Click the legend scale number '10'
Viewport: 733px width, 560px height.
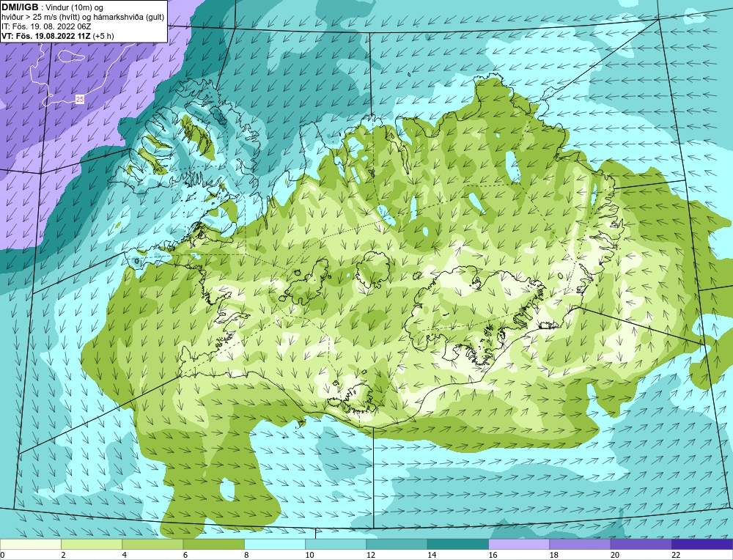(x=309, y=555)
